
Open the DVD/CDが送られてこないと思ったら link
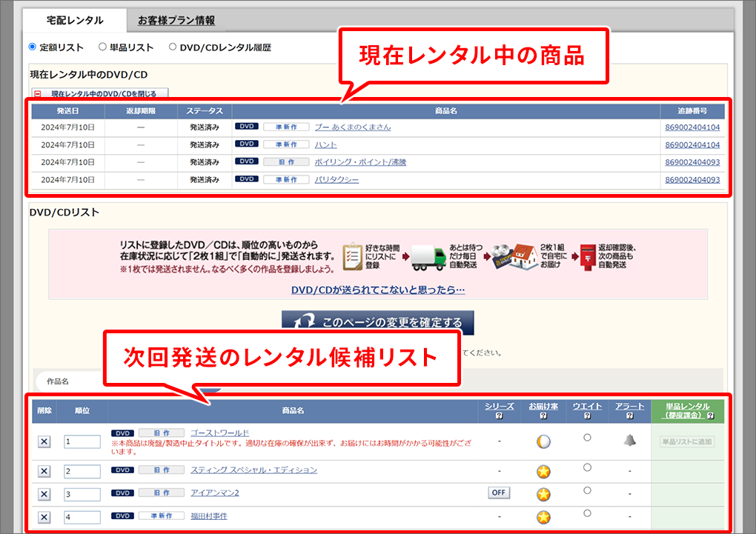click(378, 290)
